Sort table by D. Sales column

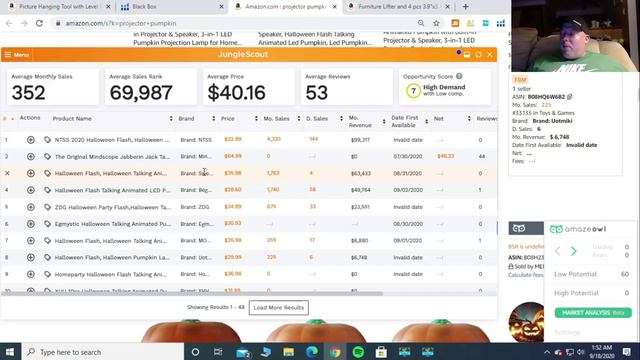pyautogui.click(x=341, y=119)
